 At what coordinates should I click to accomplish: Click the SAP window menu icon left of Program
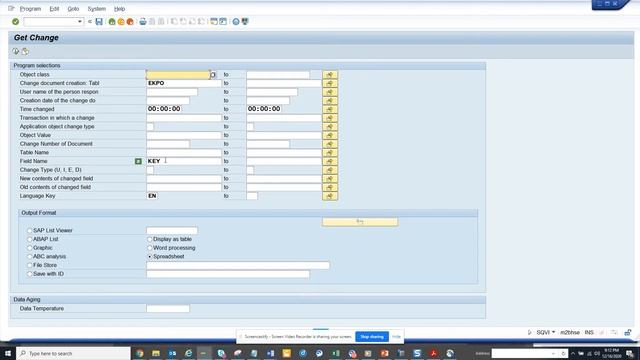coord(11,9)
